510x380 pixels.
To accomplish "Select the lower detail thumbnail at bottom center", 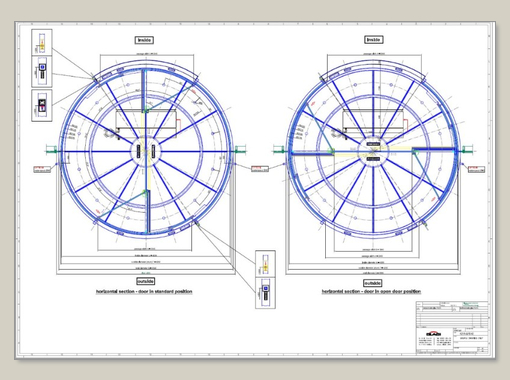I will (x=265, y=293).
